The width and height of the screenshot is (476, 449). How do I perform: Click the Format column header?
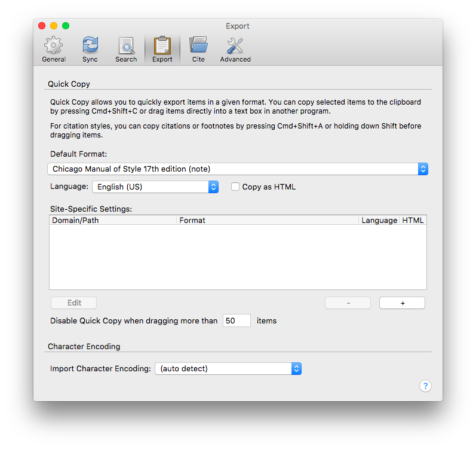(268, 220)
